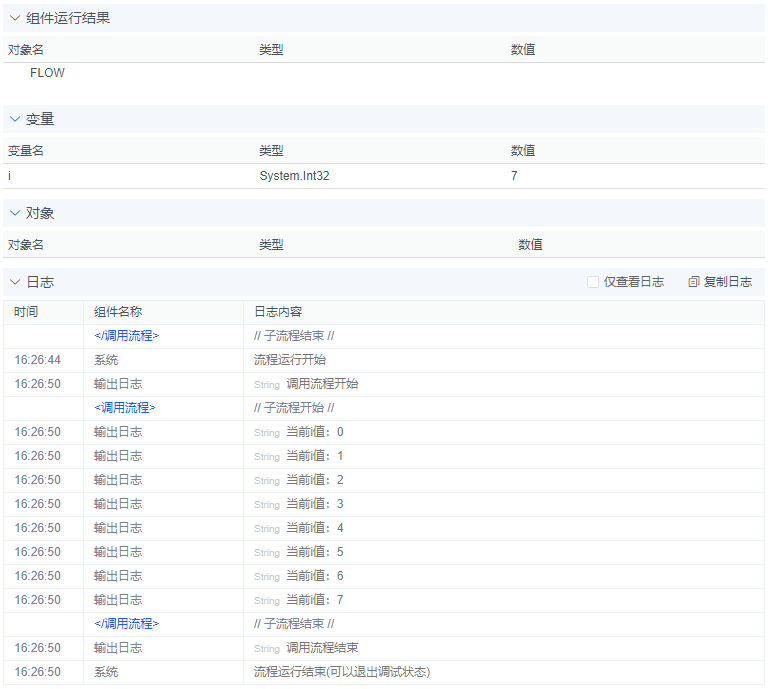Screen dimensions: 768x689
Task: Select the 调用流程开始 log entry
Action: pyautogui.click(x=384, y=384)
